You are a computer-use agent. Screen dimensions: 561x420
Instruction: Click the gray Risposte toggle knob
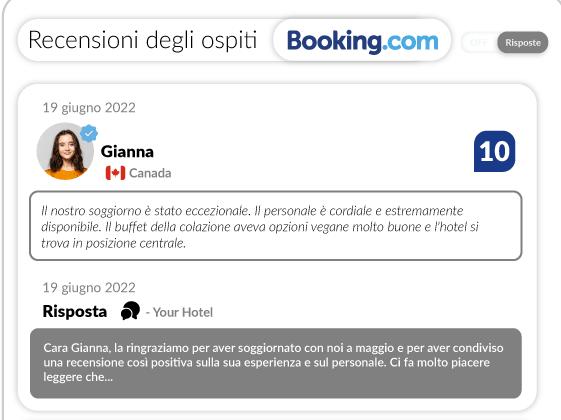click(x=523, y=43)
